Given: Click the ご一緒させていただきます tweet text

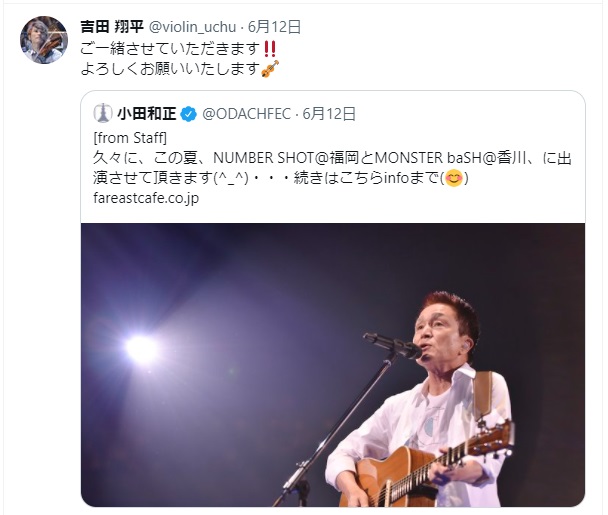Looking at the screenshot, I should (x=170, y=49).
